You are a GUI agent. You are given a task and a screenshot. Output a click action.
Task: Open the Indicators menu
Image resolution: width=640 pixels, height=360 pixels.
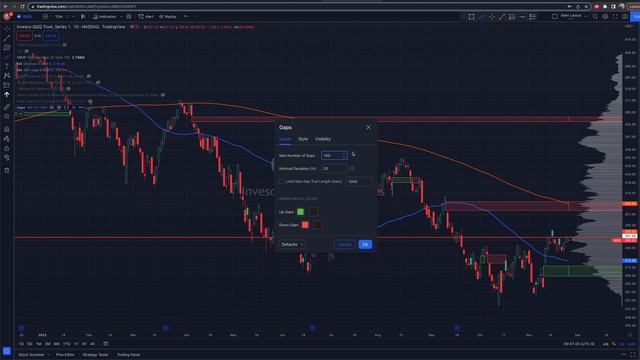(x=104, y=17)
